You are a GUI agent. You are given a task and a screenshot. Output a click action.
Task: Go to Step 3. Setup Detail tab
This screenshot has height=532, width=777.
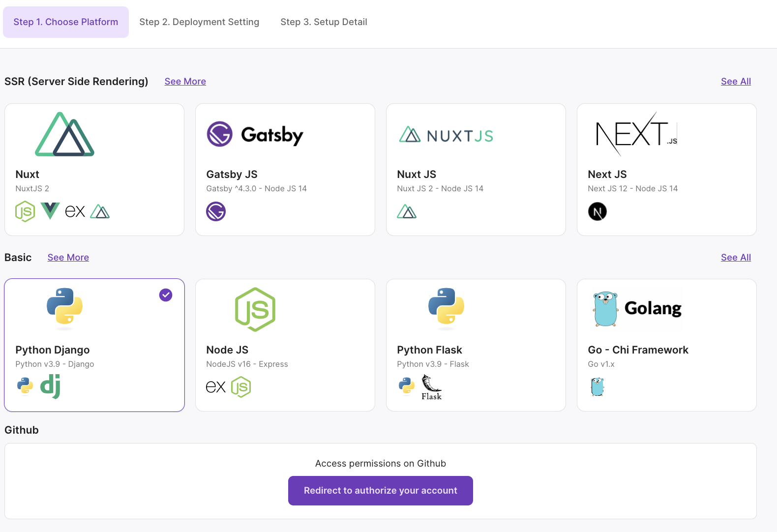[324, 22]
